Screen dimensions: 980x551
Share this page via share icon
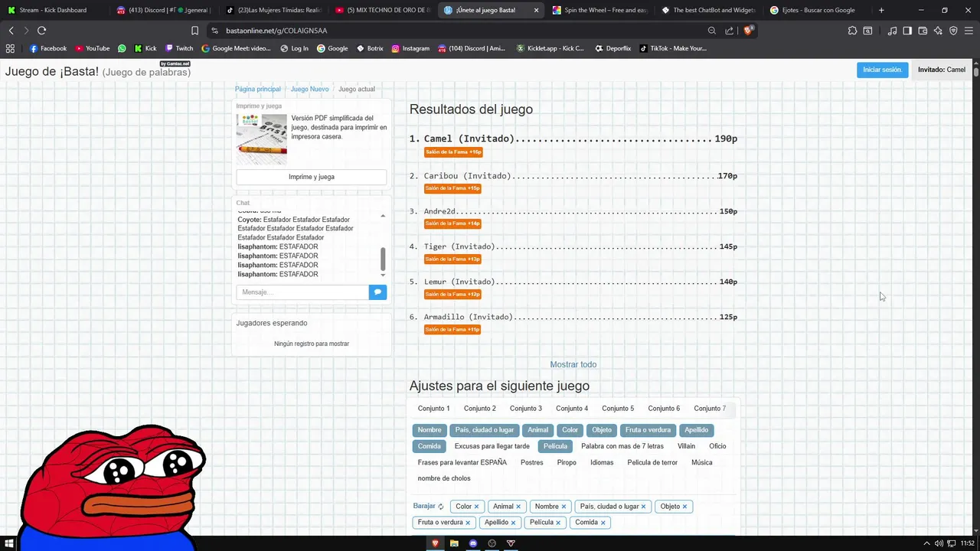[729, 31]
